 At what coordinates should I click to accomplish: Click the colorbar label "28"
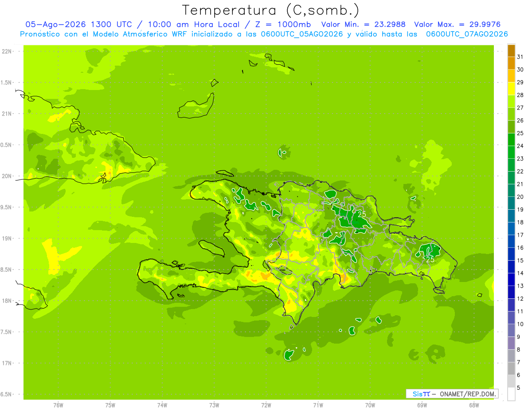[x=520, y=95]
